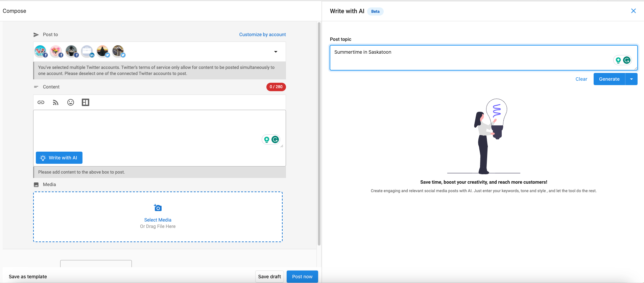Select Facebook account avatar with flower heart
Screen dimensions: 644x283
click(x=56, y=51)
